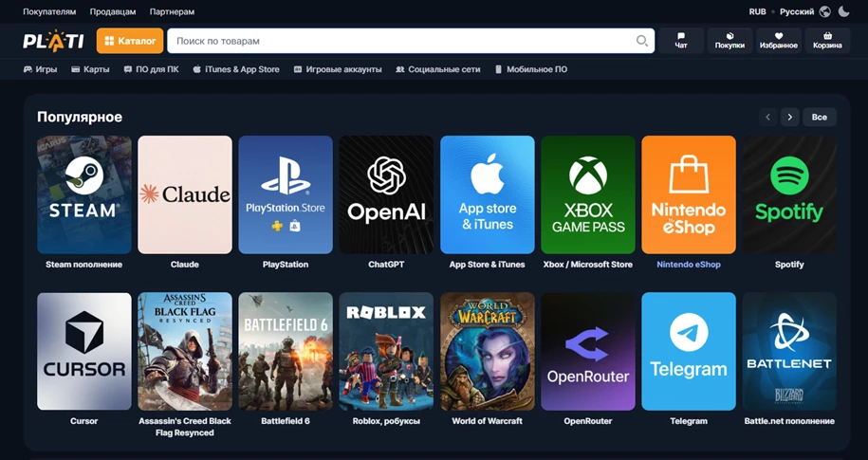Click the Steam пополнение label

click(84, 265)
